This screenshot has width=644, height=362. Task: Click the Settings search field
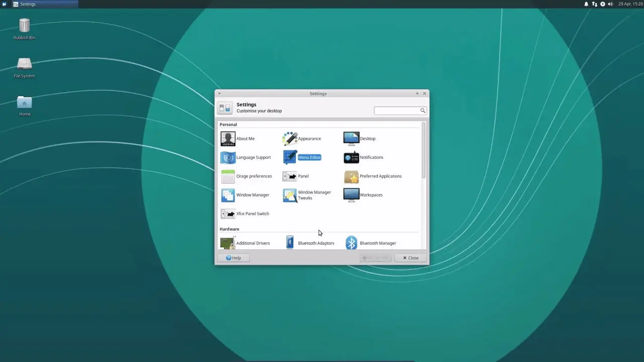[x=397, y=111]
